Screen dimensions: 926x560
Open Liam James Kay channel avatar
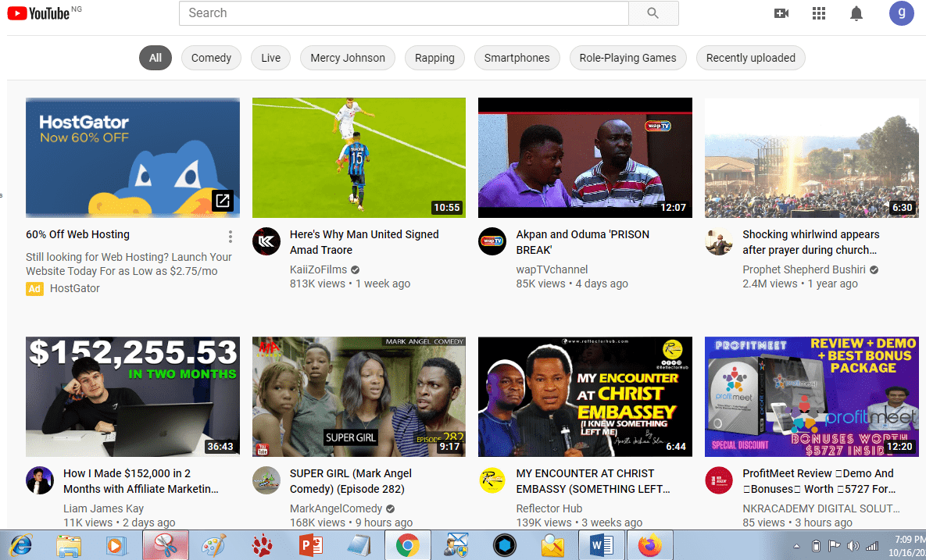click(40, 480)
